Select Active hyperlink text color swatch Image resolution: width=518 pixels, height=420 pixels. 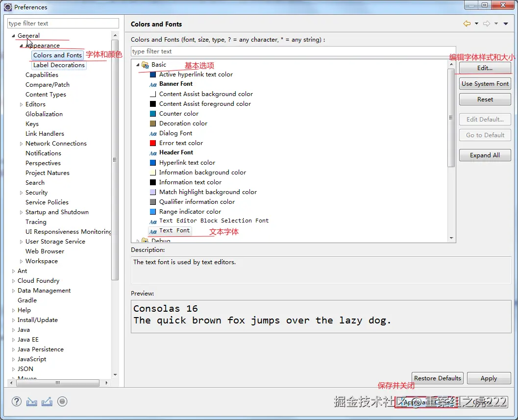(152, 74)
